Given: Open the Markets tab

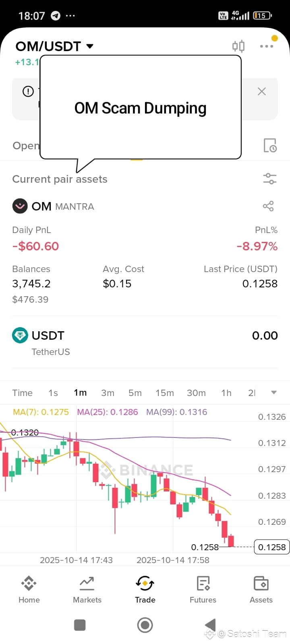Looking at the screenshot, I should (87, 590).
